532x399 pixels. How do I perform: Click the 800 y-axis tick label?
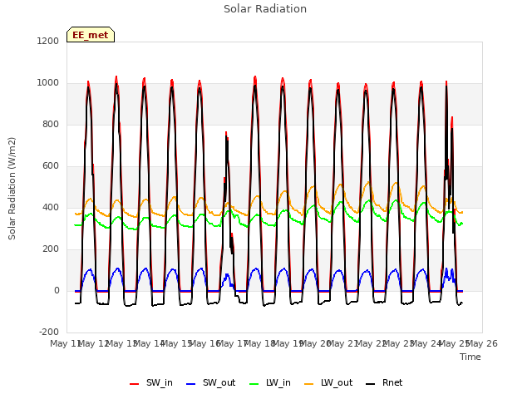(51, 125)
